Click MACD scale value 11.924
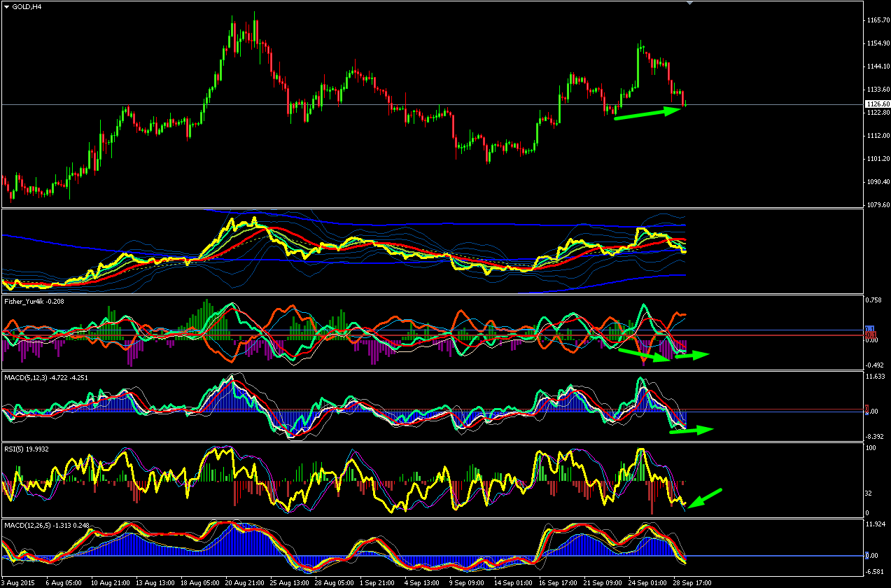 click(876, 524)
